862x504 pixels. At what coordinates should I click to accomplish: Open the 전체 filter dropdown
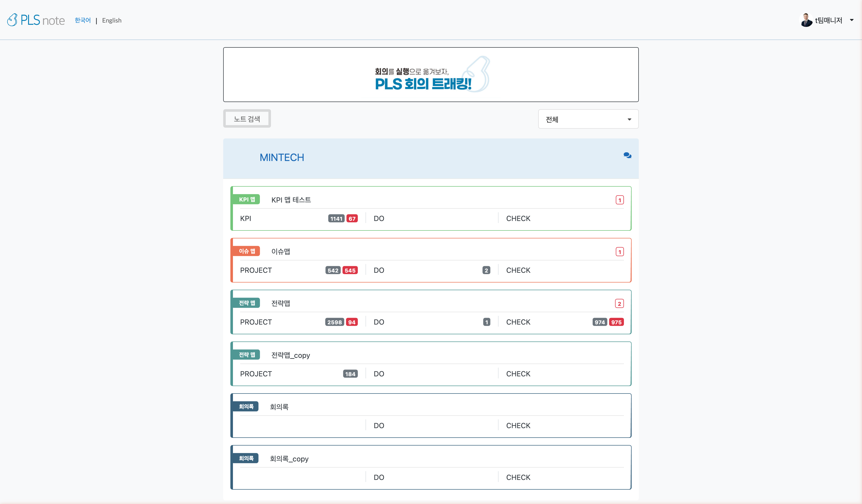point(588,119)
